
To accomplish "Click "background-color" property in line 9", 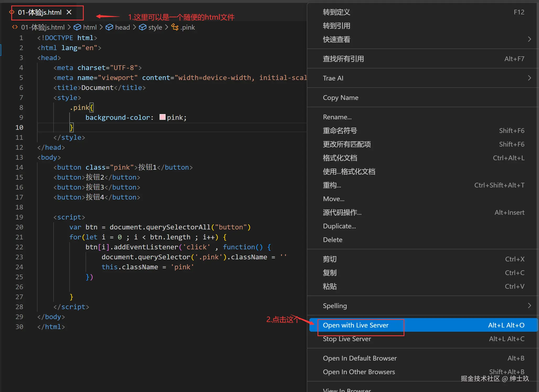I will (118, 117).
